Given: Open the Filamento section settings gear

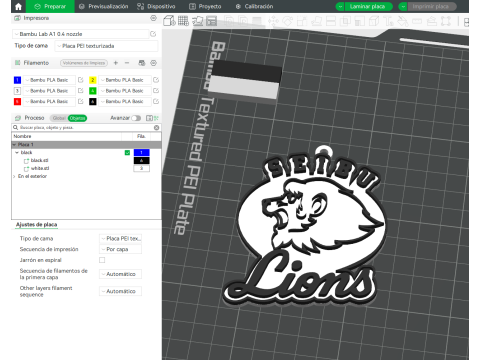Looking at the screenshot, I should point(153,63).
